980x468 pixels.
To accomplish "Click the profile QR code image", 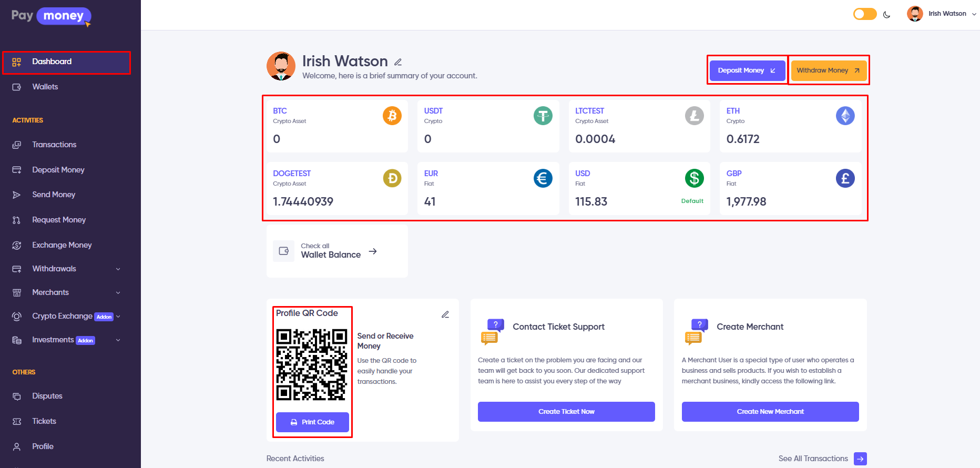I will [x=312, y=364].
